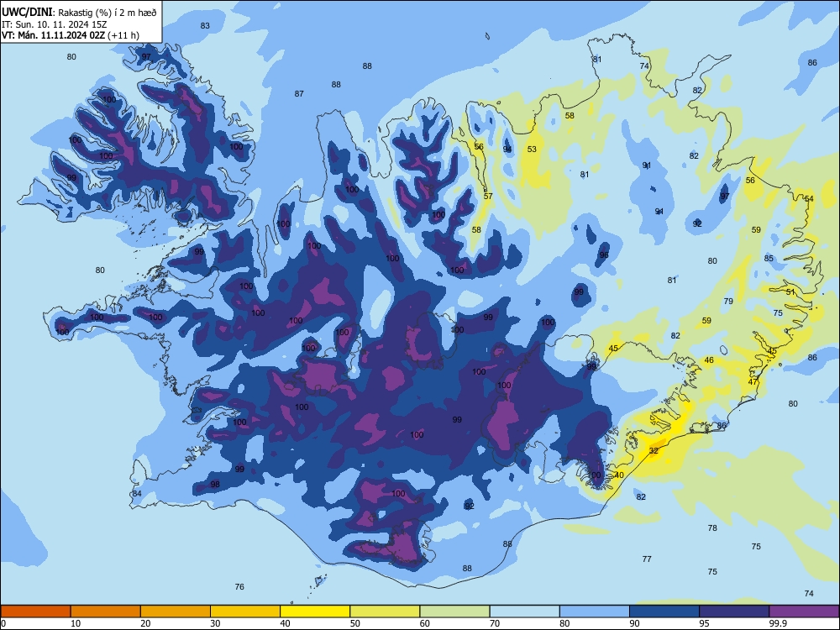Select the '54' humidity value on the map
Viewport: 840px width, 630px height.
(x=809, y=199)
